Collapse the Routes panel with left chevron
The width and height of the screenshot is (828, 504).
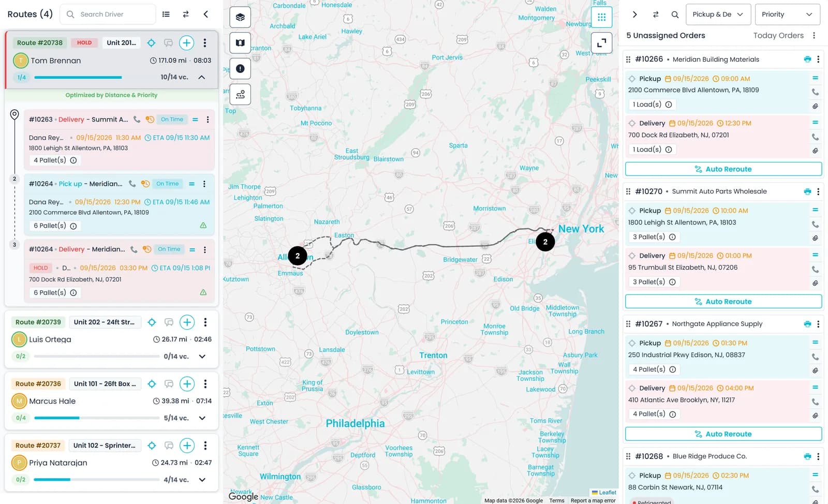205,14
